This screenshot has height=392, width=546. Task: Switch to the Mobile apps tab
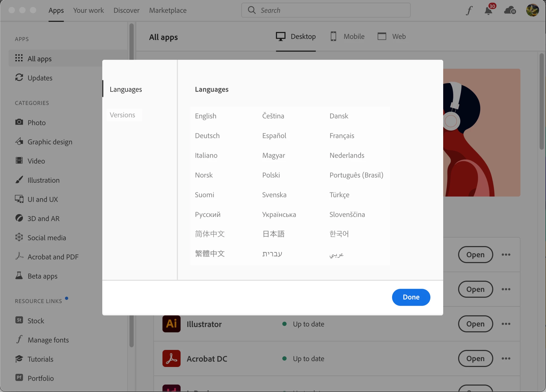coord(347,36)
